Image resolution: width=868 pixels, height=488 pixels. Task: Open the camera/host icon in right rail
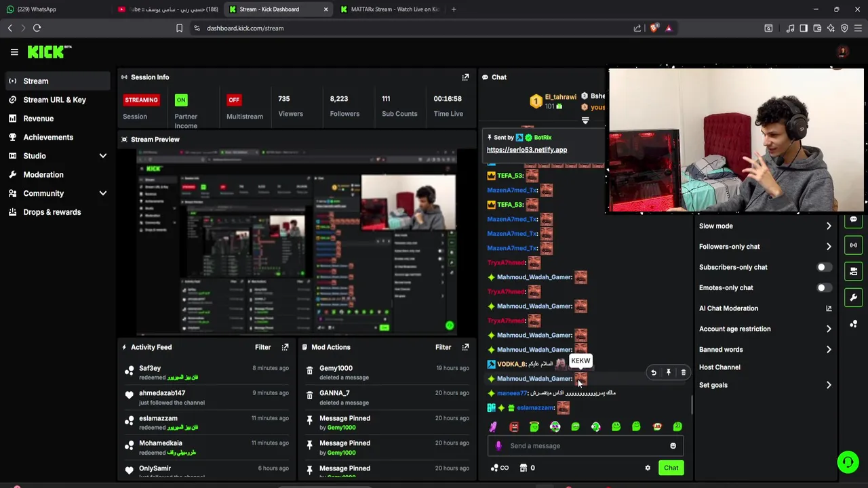coord(853,271)
